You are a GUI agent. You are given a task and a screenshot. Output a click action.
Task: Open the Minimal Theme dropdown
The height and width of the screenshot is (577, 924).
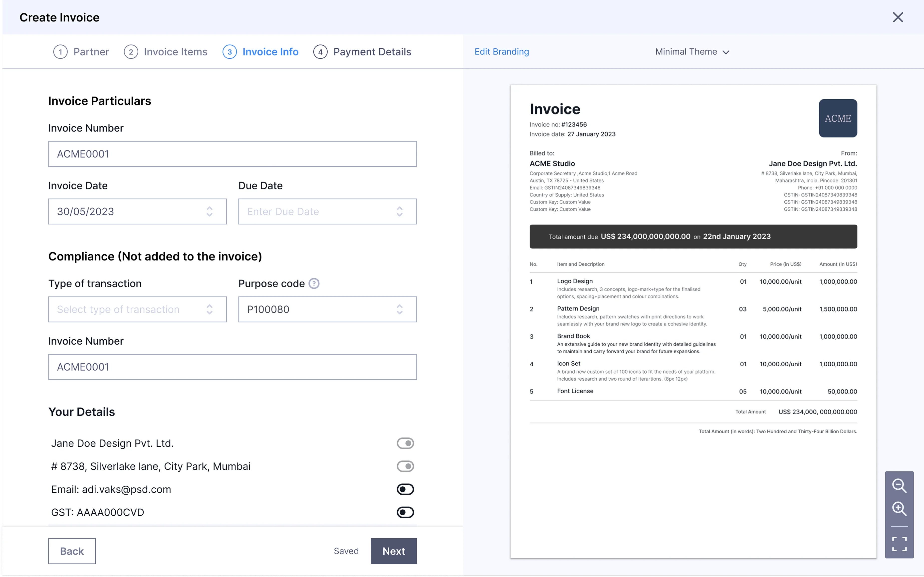(x=693, y=51)
